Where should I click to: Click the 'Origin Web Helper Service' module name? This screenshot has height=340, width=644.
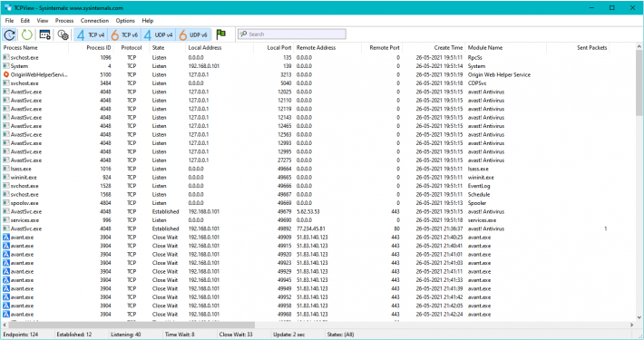click(x=499, y=74)
